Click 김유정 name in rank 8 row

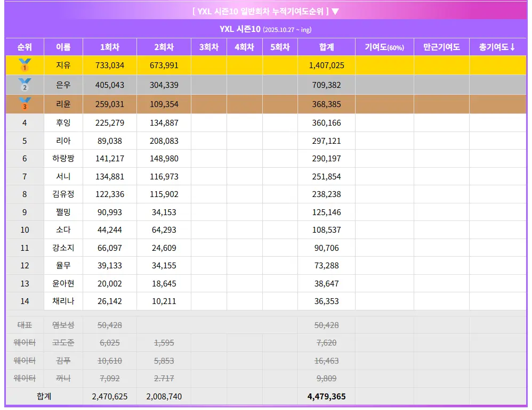(63, 194)
